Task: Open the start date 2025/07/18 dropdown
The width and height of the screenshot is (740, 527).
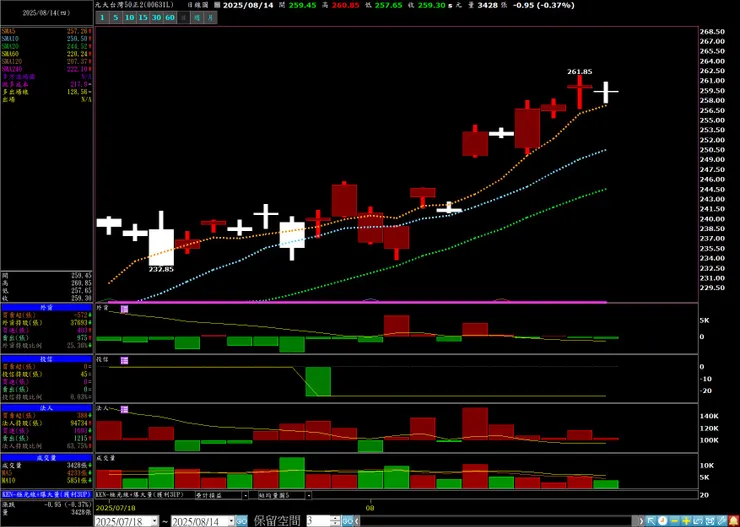Action: [155, 521]
